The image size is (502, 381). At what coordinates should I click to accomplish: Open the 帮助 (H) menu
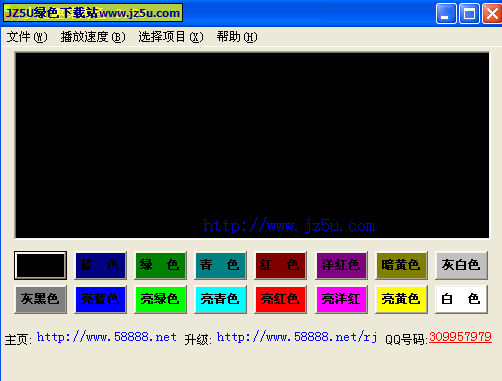click(237, 37)
